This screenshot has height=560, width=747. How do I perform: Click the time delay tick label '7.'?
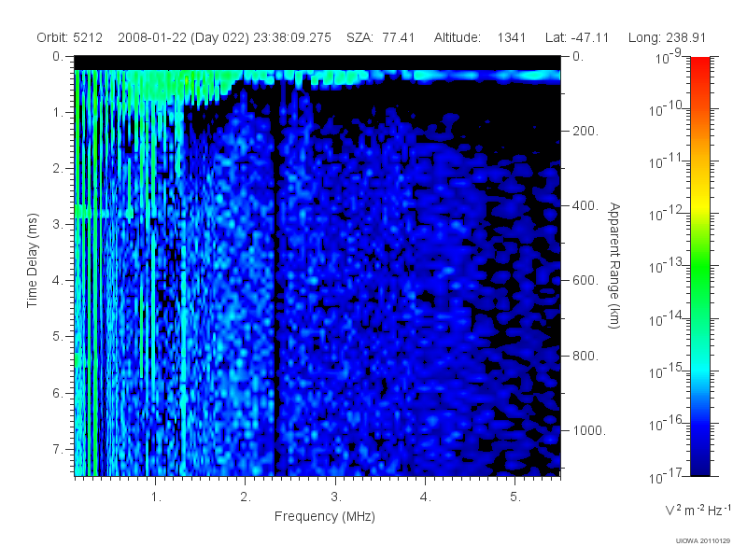point(58,449)
